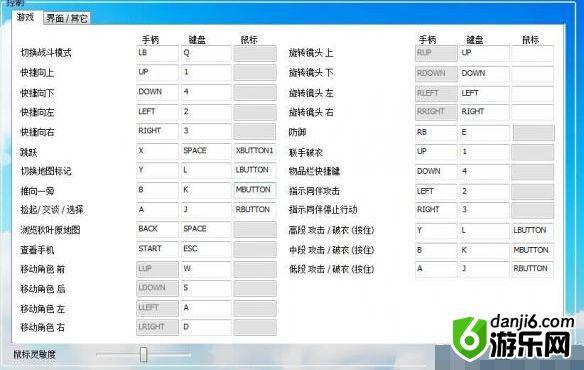Click the gamepad BACK field for 浏览秋叶原地图
This screenshot has width=584, height=370.
[157, 230]
